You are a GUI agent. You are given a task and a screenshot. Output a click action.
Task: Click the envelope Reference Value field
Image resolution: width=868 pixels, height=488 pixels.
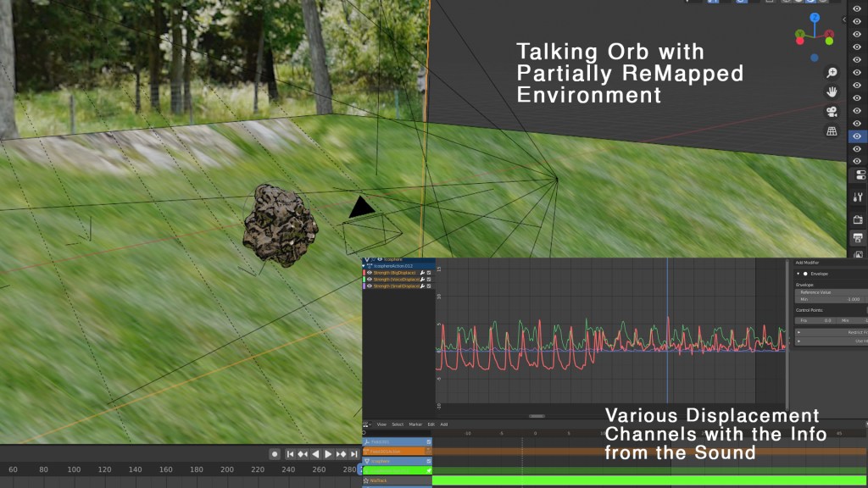[x=831, y=292]
